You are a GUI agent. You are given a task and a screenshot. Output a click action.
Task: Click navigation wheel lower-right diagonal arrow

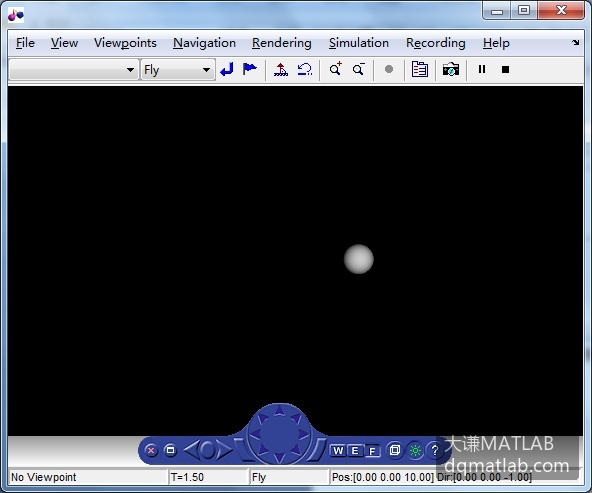coord(296,450)
